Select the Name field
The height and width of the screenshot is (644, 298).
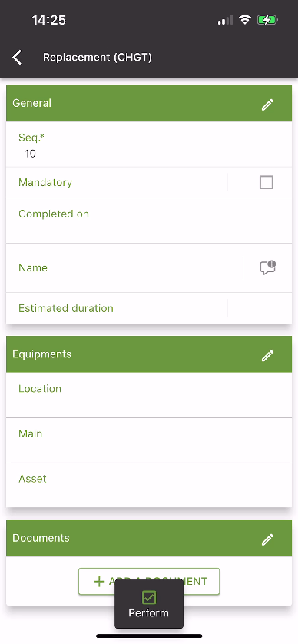tap(124, 267)
